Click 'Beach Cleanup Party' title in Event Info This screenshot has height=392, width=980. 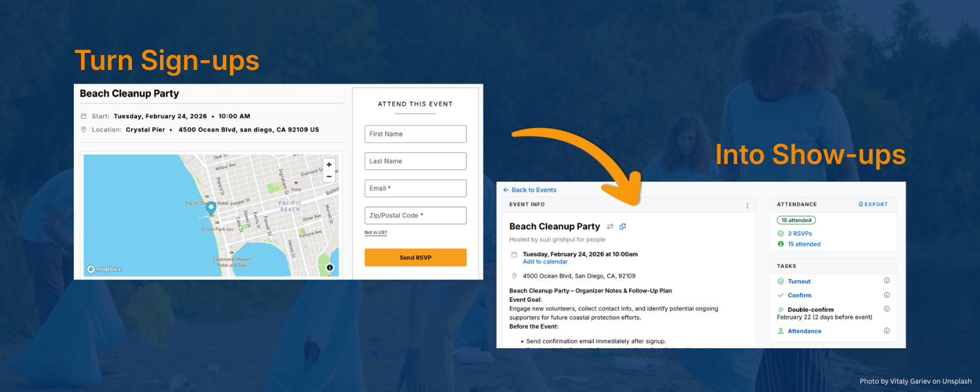pyautogui.click(x=555, y=227)
